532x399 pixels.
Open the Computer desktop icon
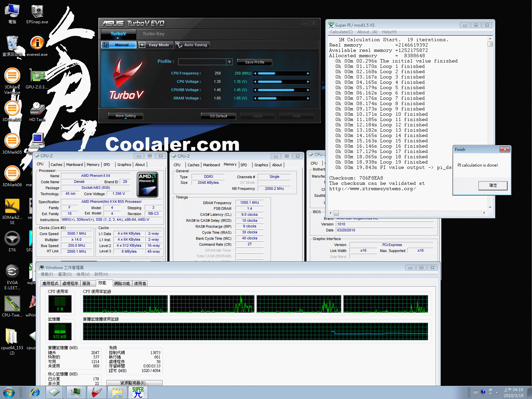click(12, 14)
